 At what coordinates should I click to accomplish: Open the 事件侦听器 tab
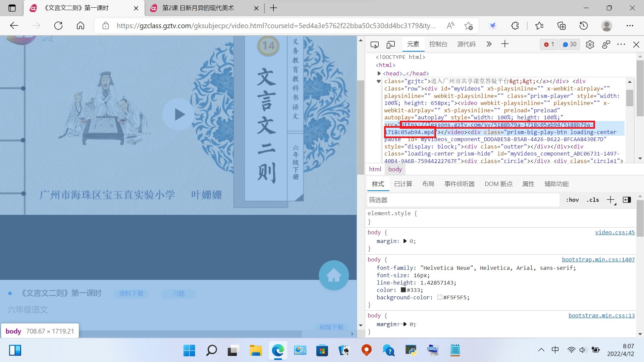[459, 184]
